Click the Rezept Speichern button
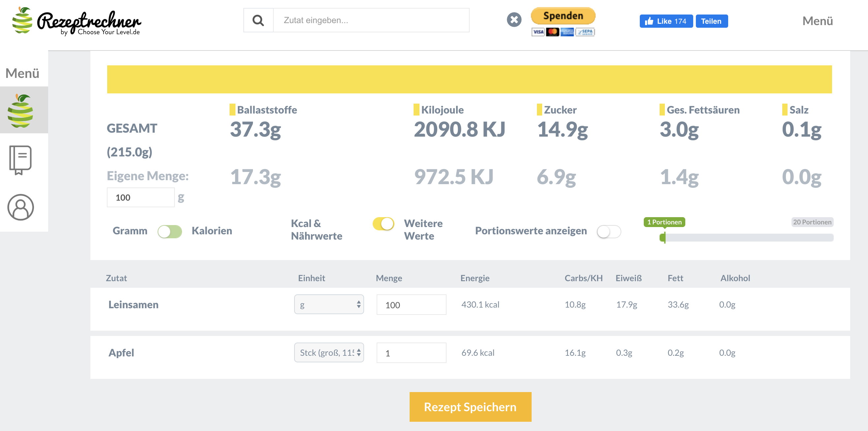The height and width of the screenshot is (431, 868). 470,407
